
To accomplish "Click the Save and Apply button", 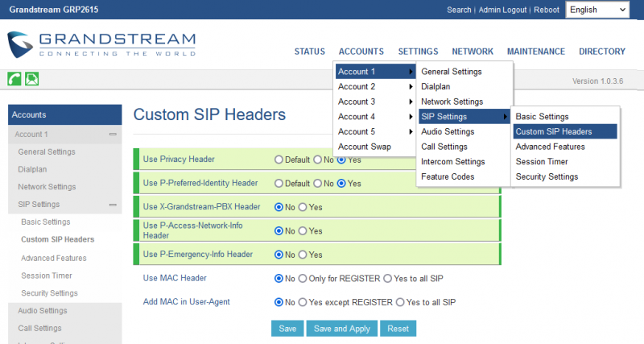I will 341,329.
